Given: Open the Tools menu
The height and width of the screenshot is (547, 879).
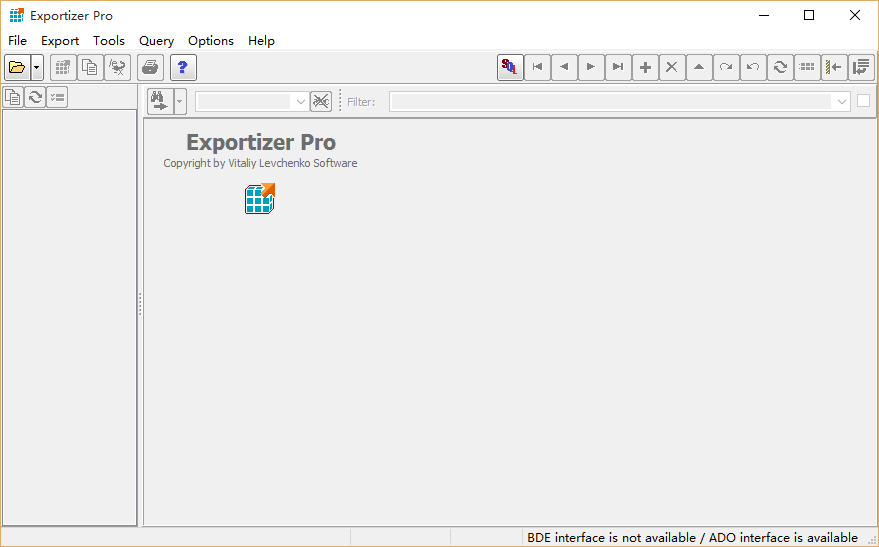Looking at the screenshot, I should pyautogui.click(x=109, y=41).
